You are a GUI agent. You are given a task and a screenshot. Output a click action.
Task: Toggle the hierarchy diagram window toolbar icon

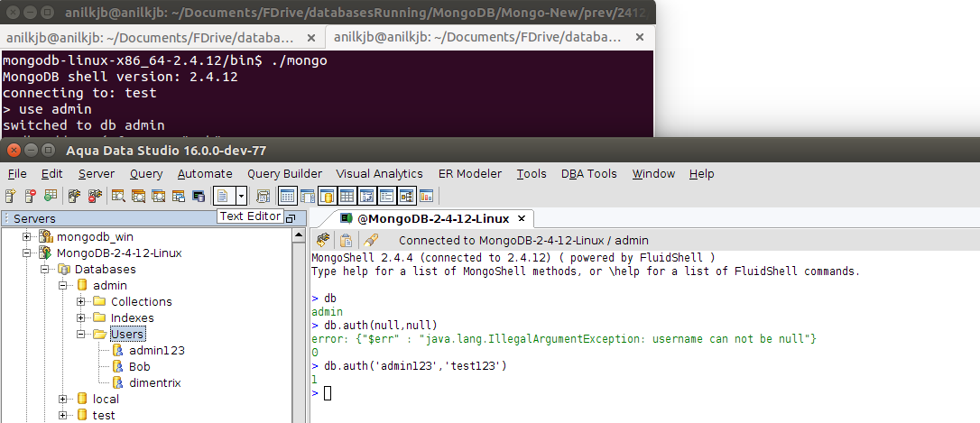tap(406, 196)
